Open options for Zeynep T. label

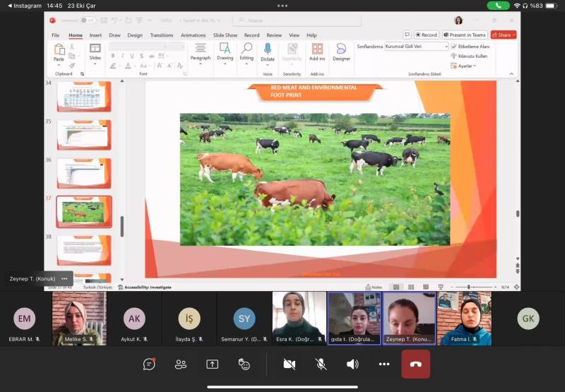(64, 278)
